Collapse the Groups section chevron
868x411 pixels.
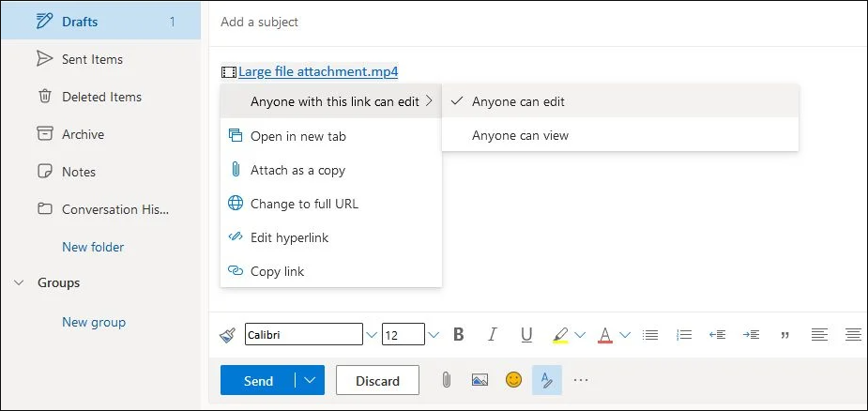[x=19, y=283]
